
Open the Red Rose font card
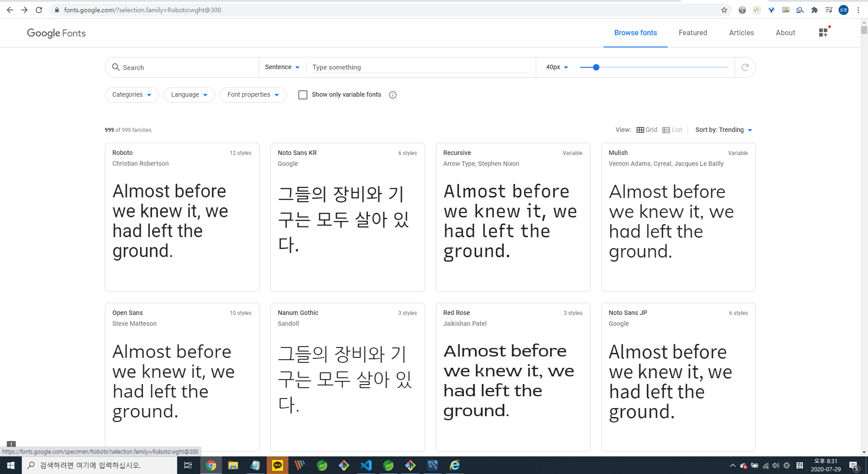click(x=513, y=377)
